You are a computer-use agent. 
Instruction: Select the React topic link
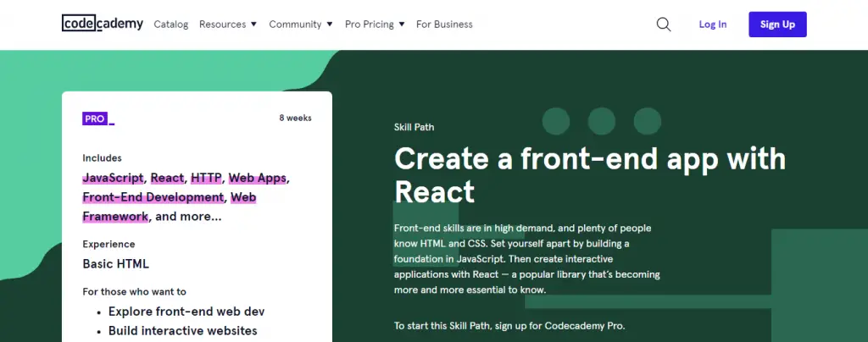click(167, 178)
